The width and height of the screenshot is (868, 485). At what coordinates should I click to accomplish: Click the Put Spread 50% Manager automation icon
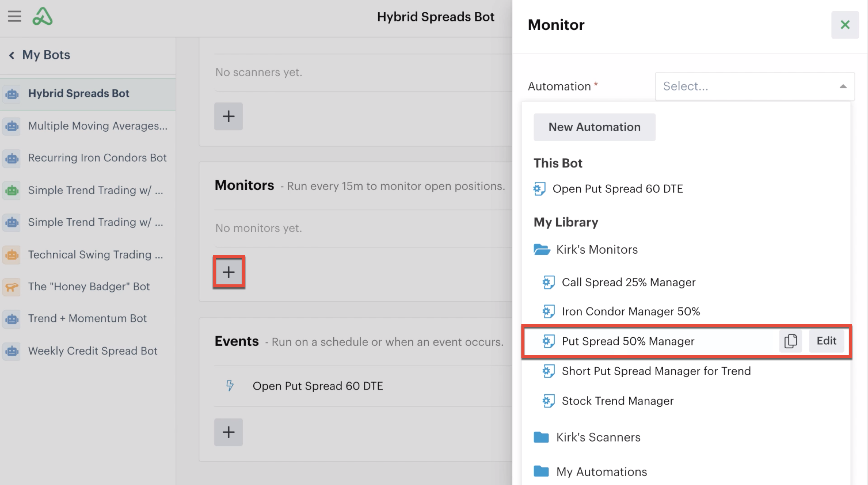(549, 341)
